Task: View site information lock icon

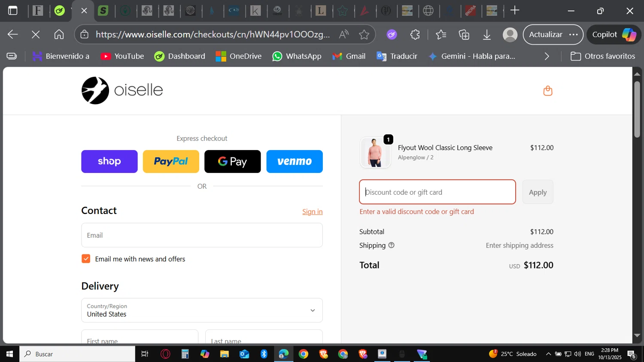Action: [x=85, y=34]
